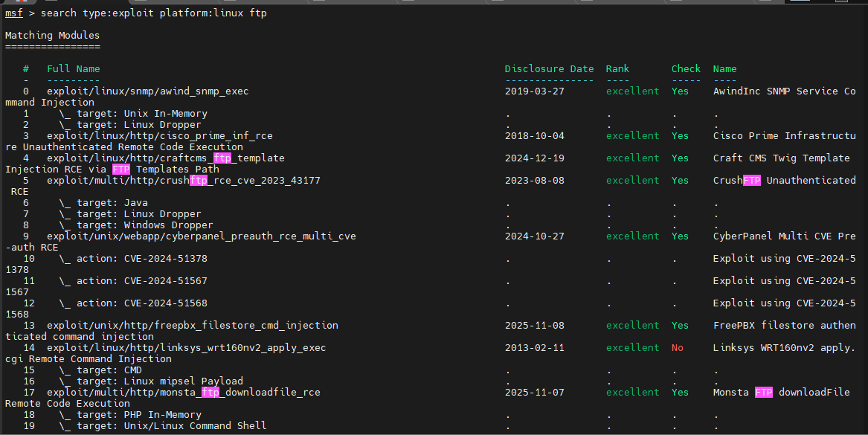Click the red "No" check value
Screen dimensions: 868x435
click(x=678, y=348)
